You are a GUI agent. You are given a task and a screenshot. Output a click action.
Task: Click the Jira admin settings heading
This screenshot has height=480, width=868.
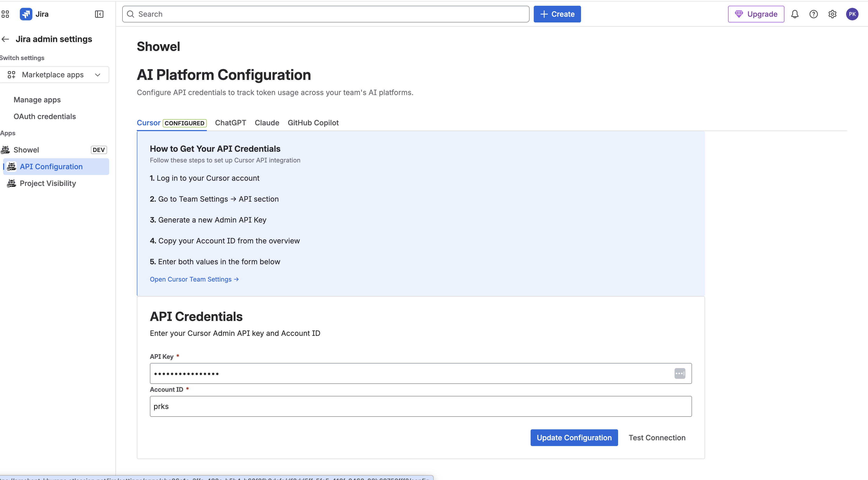click(54, 39)
